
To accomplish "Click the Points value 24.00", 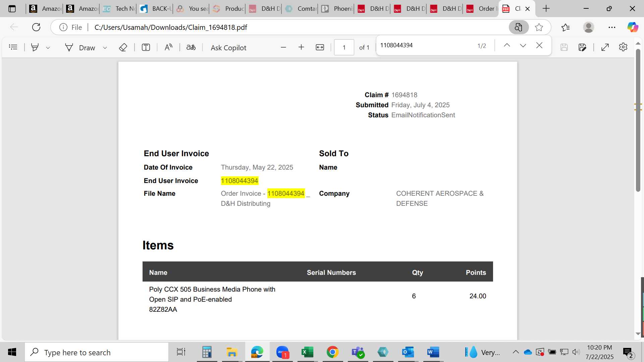I will point(478,296).
